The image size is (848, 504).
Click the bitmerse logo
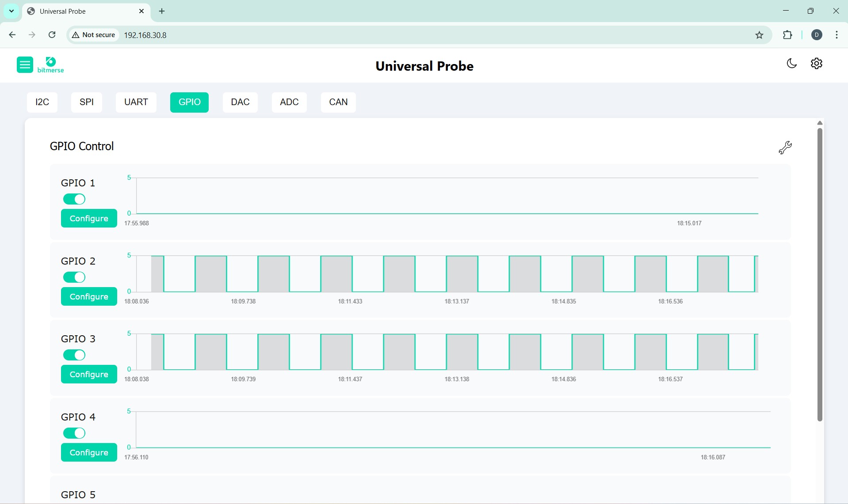click(x=50, y=64)
